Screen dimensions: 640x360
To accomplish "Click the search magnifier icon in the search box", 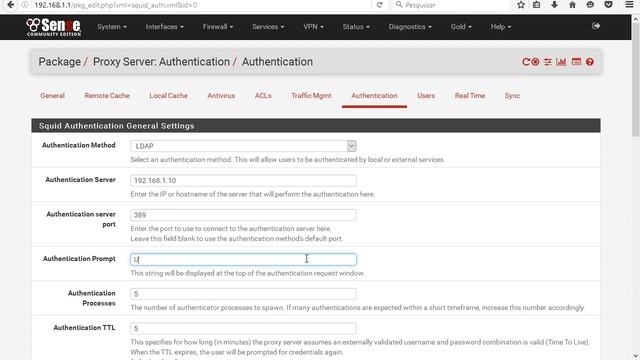I will (x=399, y=5).
